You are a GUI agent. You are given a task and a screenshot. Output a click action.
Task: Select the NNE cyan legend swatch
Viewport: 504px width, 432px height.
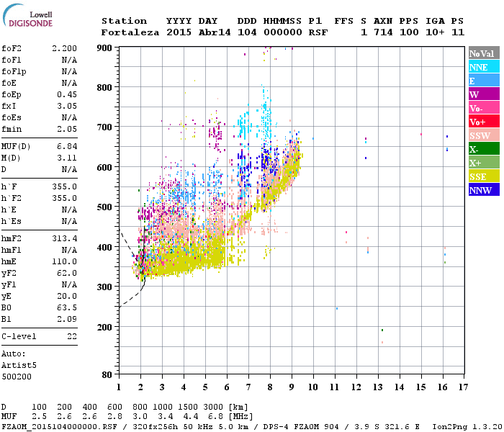[x=484, y=67]
